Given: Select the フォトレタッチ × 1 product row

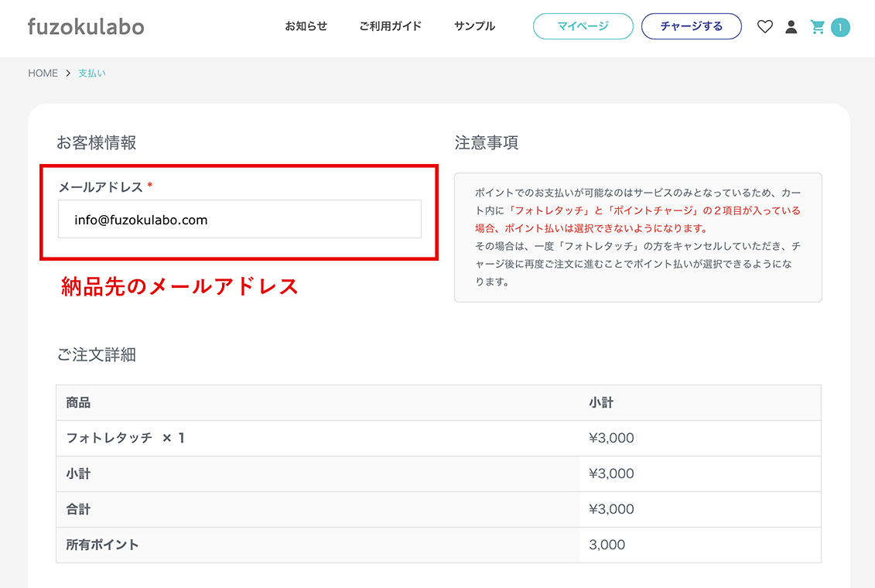Looking at the screenshot, I should tap(125, 438).
